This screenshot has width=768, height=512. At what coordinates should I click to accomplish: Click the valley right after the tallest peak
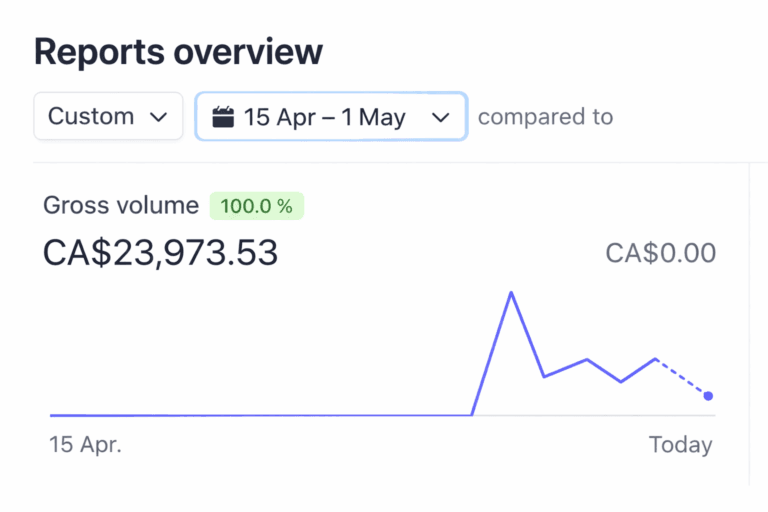[544, 377]
